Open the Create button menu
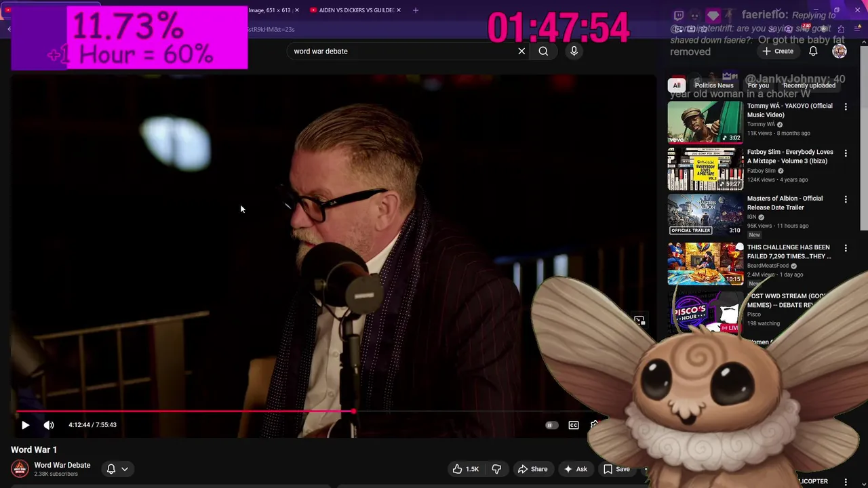 click(x=777, y=51)
